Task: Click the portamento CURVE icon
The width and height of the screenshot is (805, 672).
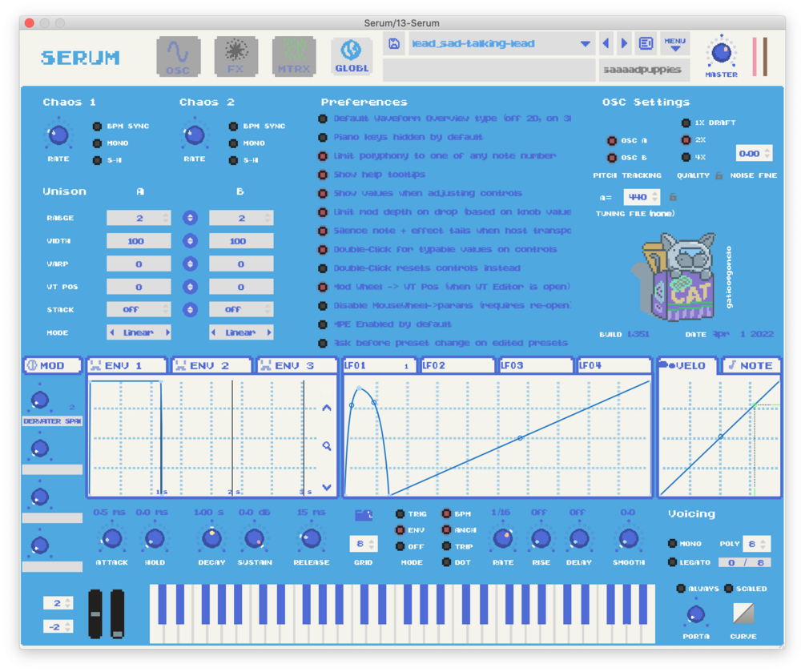Action: pyautogui.click(x=743, y=614)
